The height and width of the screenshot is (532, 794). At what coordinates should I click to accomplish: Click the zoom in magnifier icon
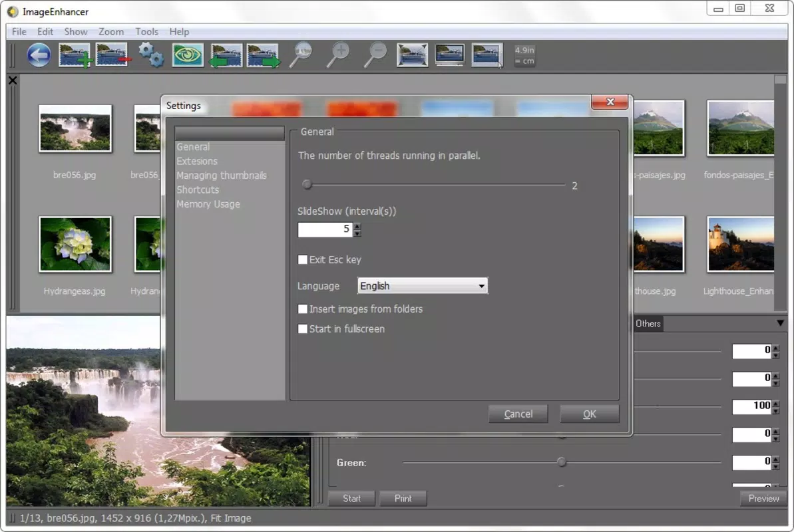click(x=338, y=55)
